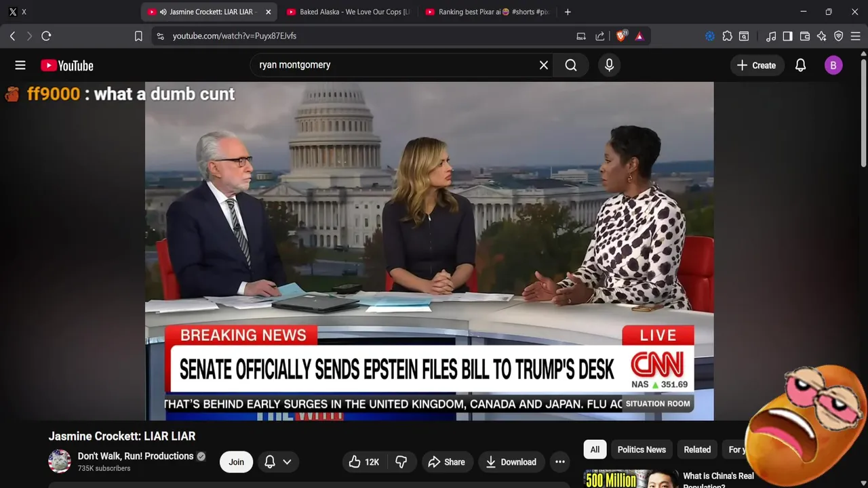Viewport: 868px width, 488px height.
Task: Bookmark this page with toolbar bookmark icon
Action: point(138,36)
